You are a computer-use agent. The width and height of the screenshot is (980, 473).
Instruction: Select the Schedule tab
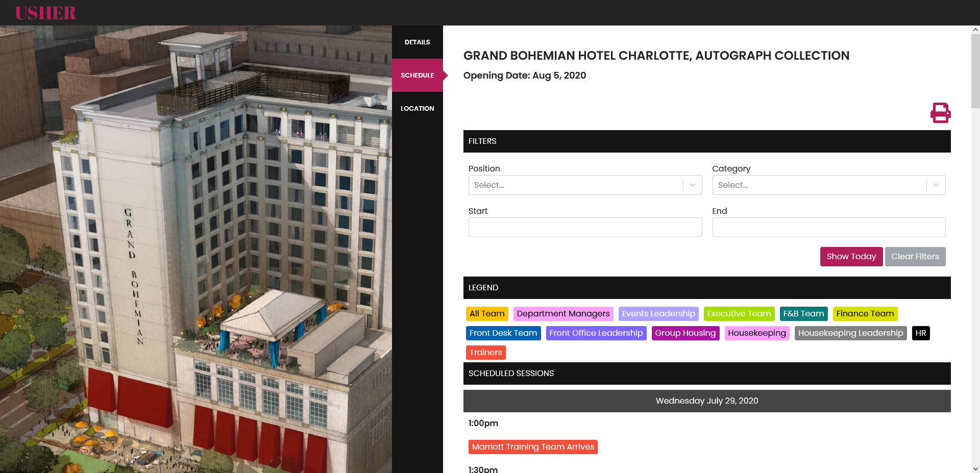coord(417,76)
